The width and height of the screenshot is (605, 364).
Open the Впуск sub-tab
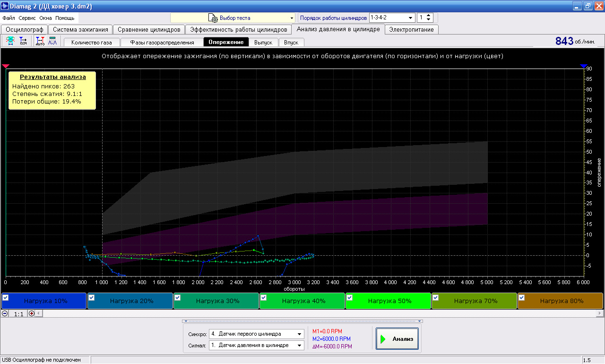pyautogui.click(x=291, y=42)
